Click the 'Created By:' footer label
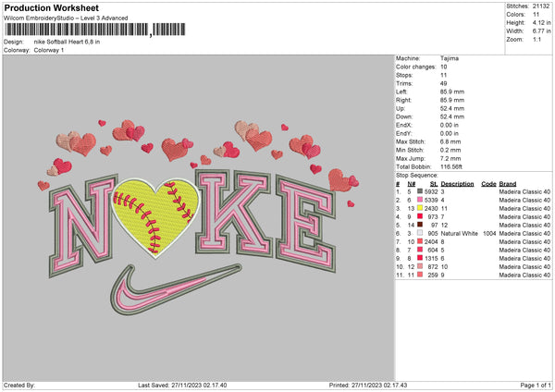This screenshot has height=392, width=555. coord(19,386)
